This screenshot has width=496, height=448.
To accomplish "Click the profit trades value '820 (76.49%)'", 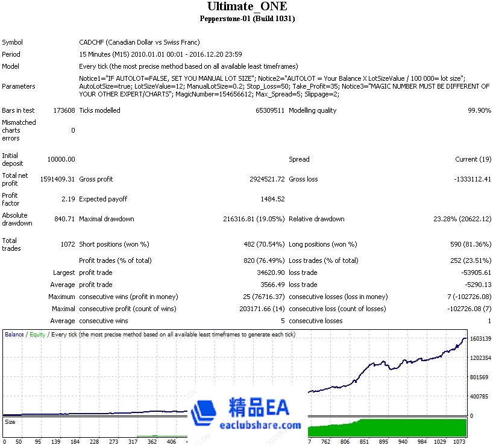I will (264, 260).
